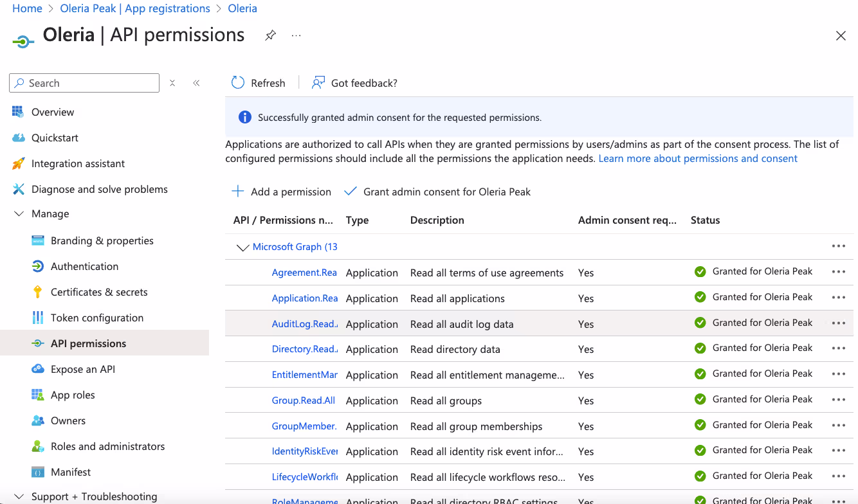858x504 pixels.
Task: Expand Support + Troubleshooting section
Action: coord(19,496)
